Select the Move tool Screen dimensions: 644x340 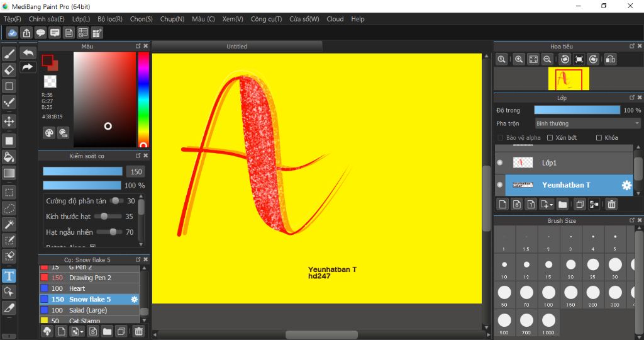(x=9, y=122)
